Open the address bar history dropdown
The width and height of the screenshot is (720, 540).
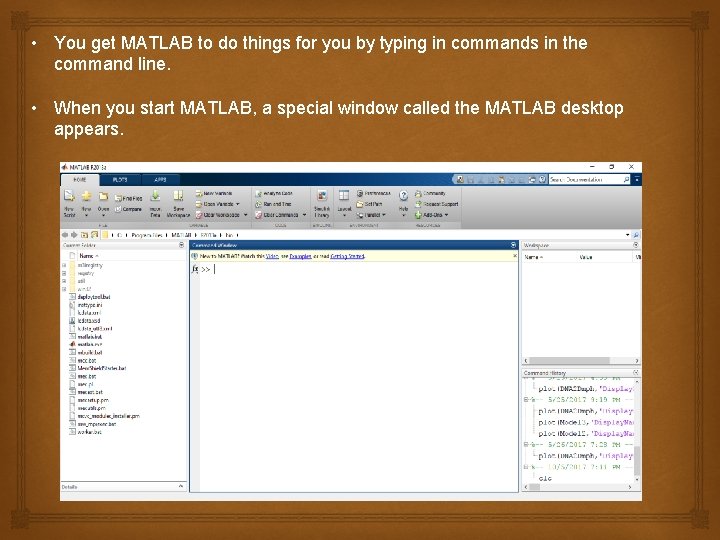click(628, 235)
